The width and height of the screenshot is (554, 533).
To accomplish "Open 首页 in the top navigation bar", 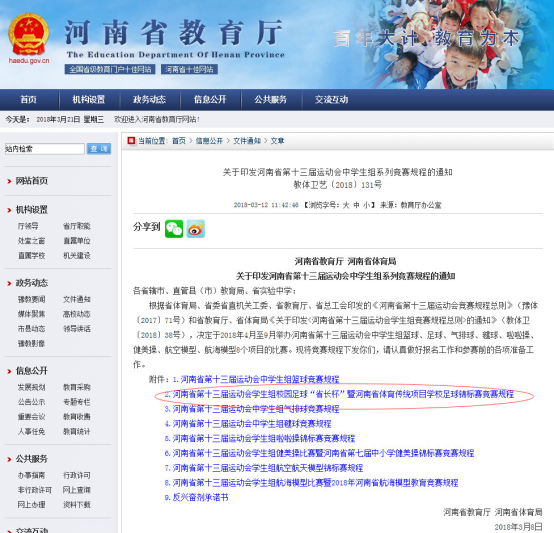I will 28,100.
